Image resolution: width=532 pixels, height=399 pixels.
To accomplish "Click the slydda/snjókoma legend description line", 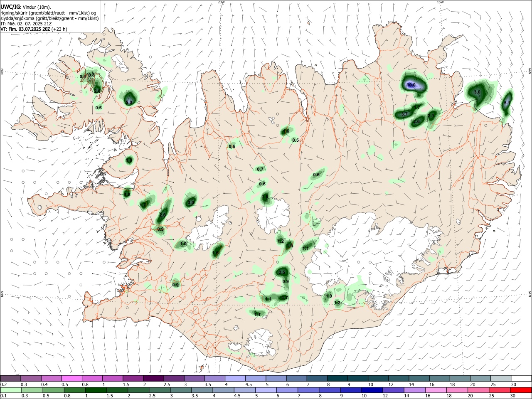I will click(49, 18).
